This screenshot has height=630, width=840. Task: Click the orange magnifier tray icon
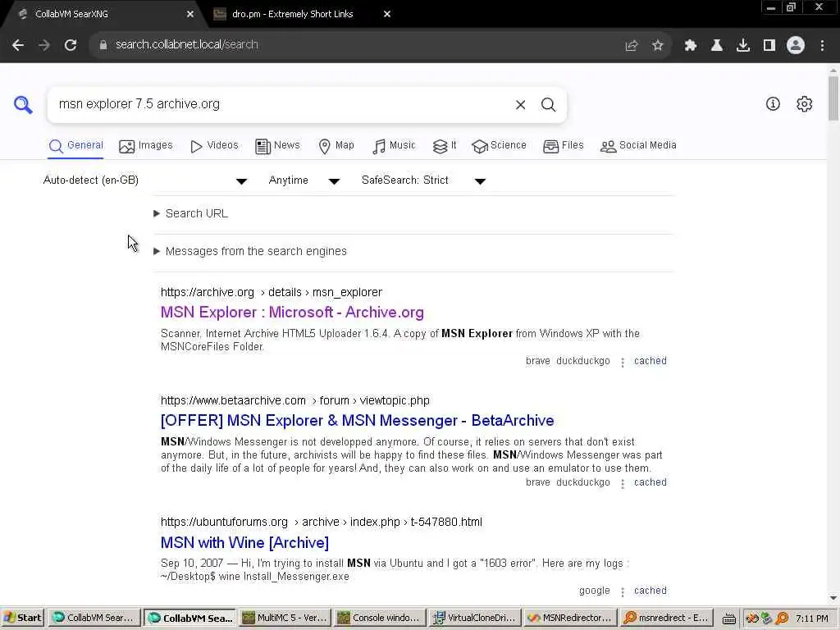783,619
